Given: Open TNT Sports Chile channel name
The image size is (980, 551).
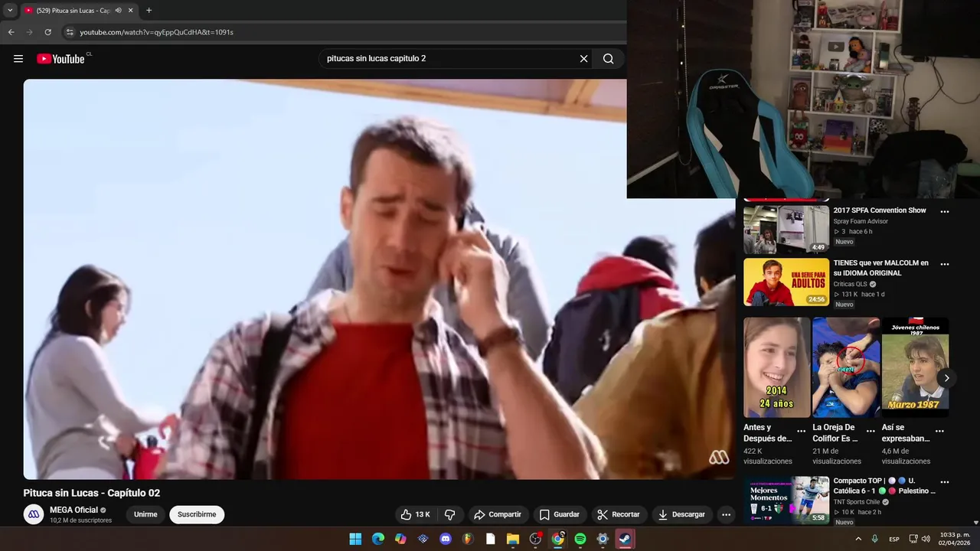Looking at the screenshot, I should pyautogui.click(x=857, y=502).
